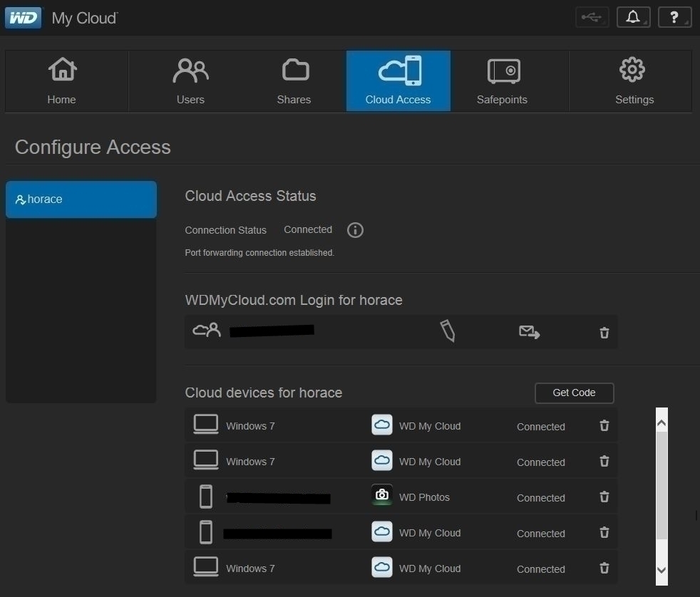Switch to the Shares tab

(294, 81)
